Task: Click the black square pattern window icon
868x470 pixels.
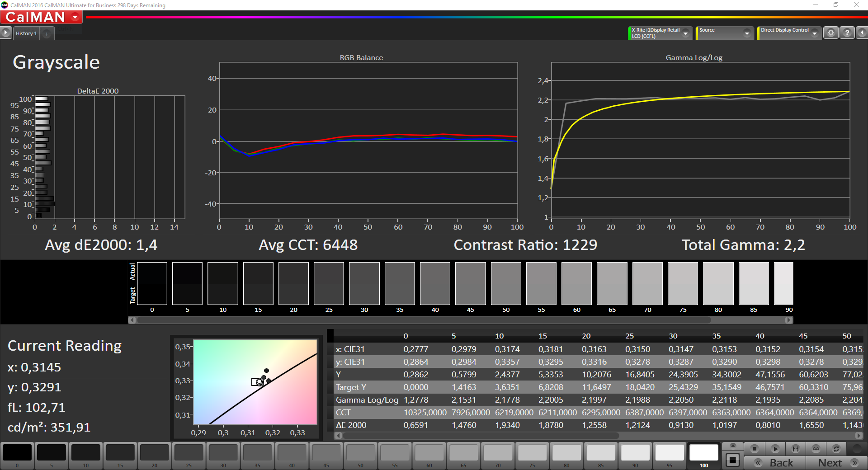Action: coord(733,461)
